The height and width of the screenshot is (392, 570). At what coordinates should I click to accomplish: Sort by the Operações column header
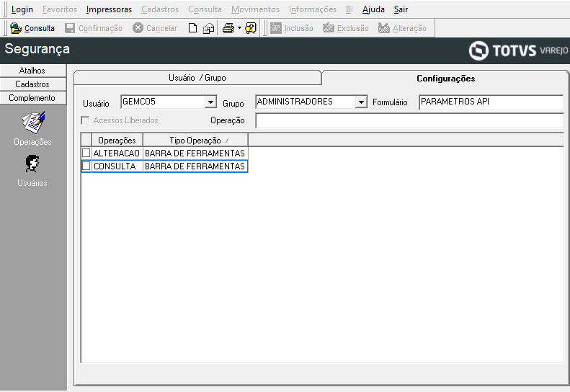(x=117, y=140)
